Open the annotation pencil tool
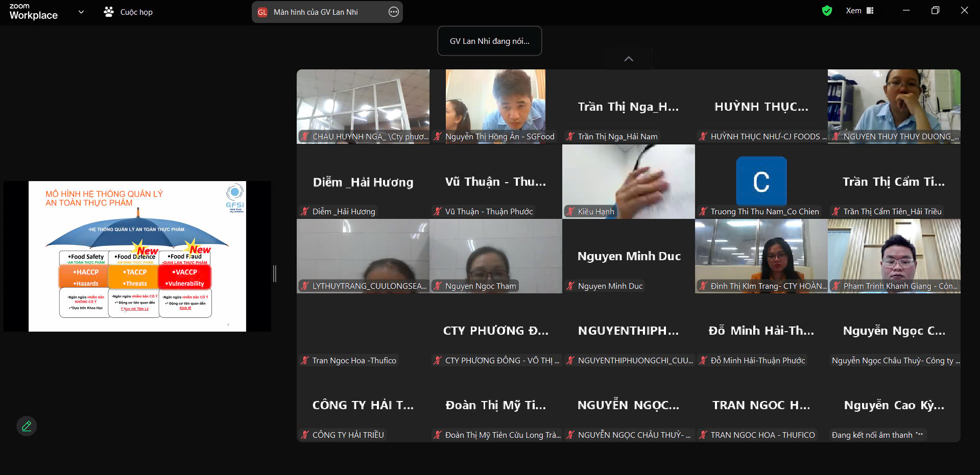Viewport: 980px width, 475px height. (27, 426)
